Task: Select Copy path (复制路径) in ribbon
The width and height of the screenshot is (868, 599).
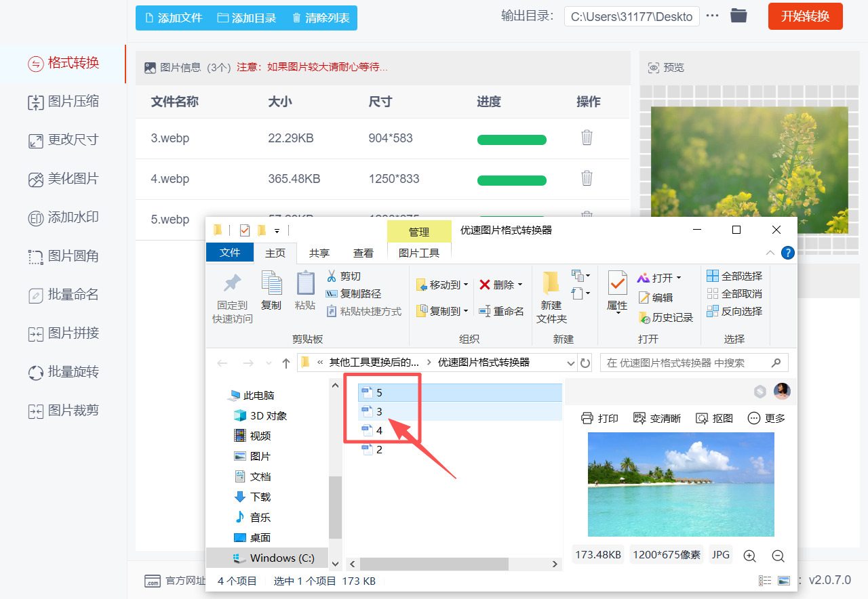Action: point(353,294)
